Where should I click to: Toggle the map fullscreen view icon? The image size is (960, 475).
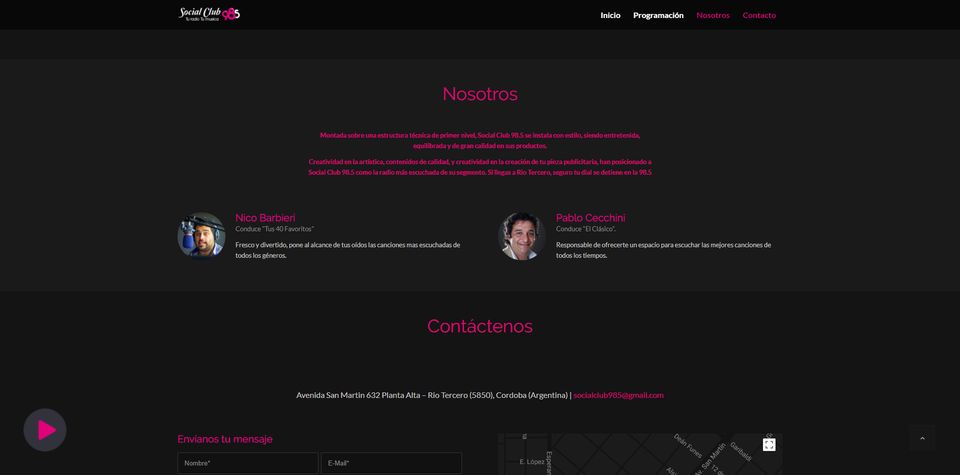coord(769,445)
